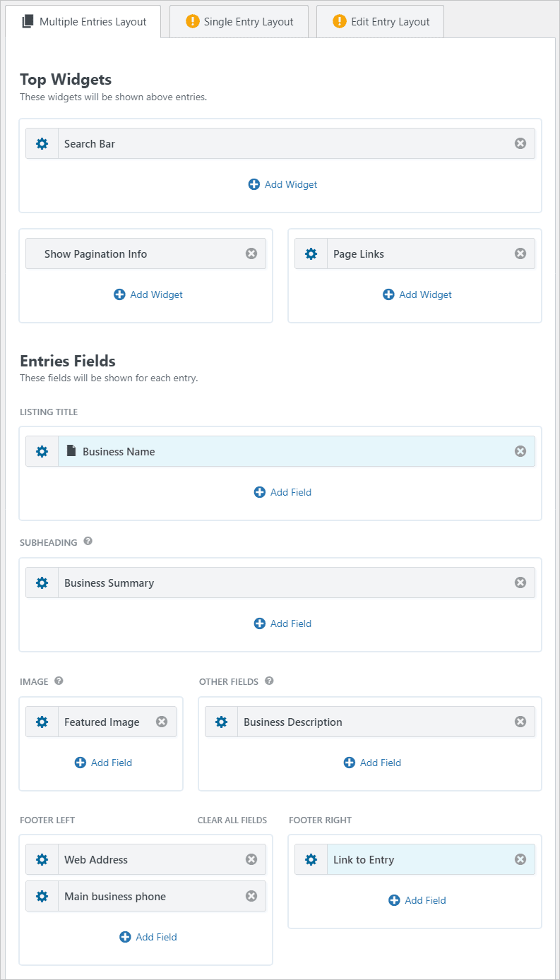The width and height of the screenshot is (560, 980).
Task: Select the Show Pagination Info label
Action: (x=96, y=254)
